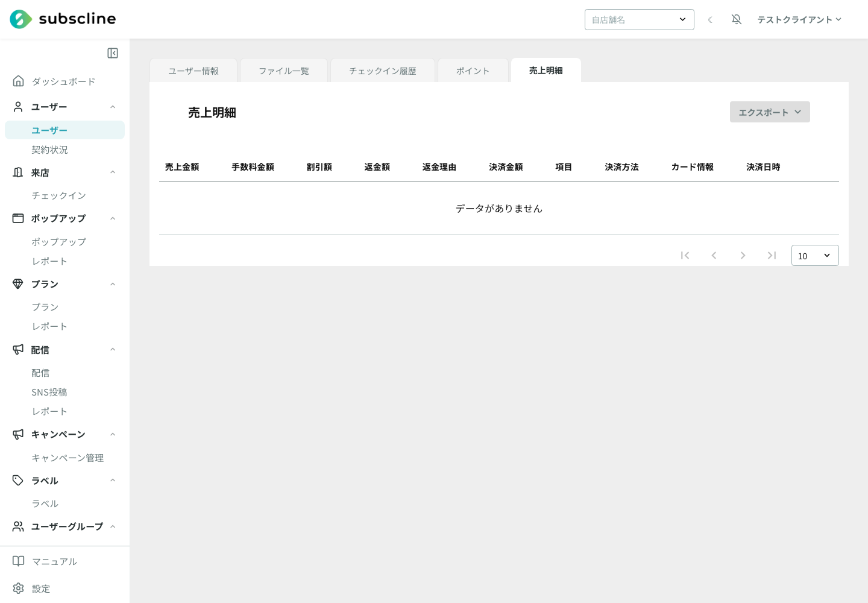868x603 pixels.
Task: Click the データがありません message
Action: [x=499, y=209]
